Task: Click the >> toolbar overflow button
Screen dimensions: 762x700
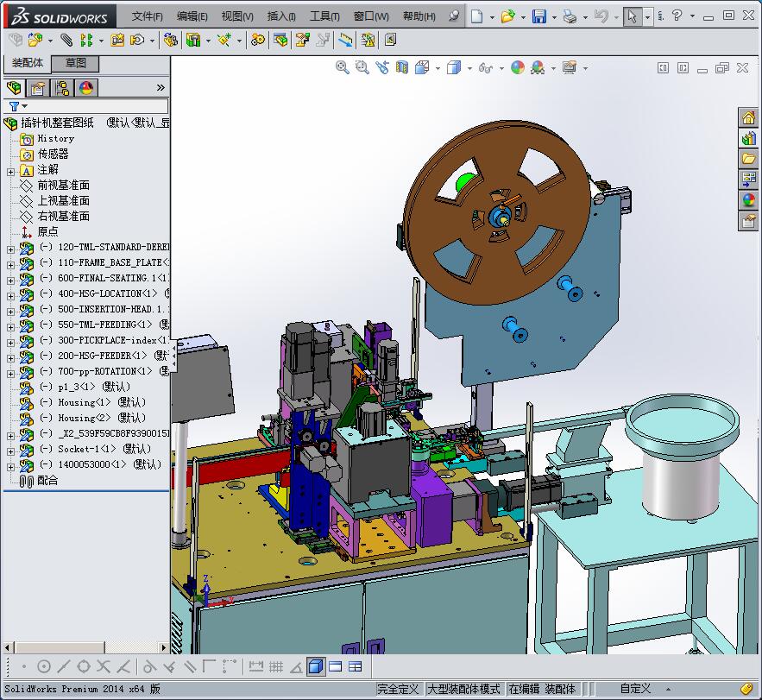Action: pos(161,87)
